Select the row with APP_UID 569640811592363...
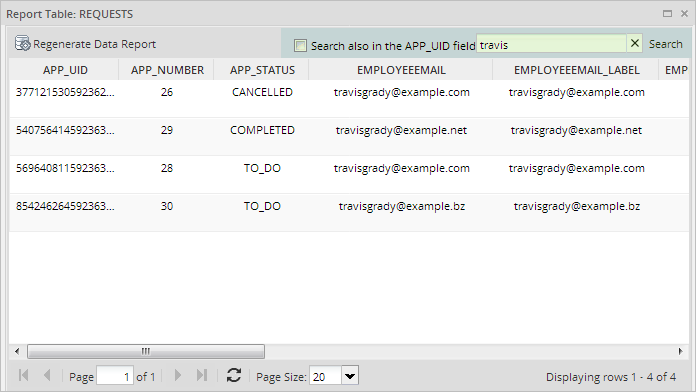Screen dimensions: 696x392 [x=349, y=174]
